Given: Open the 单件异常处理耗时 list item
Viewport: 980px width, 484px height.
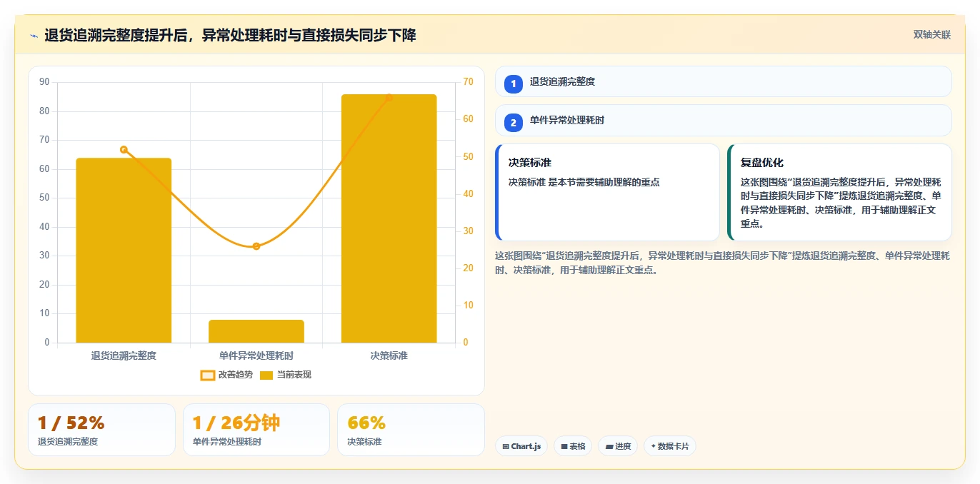Looking at the screenshot, I should point(723,121).
